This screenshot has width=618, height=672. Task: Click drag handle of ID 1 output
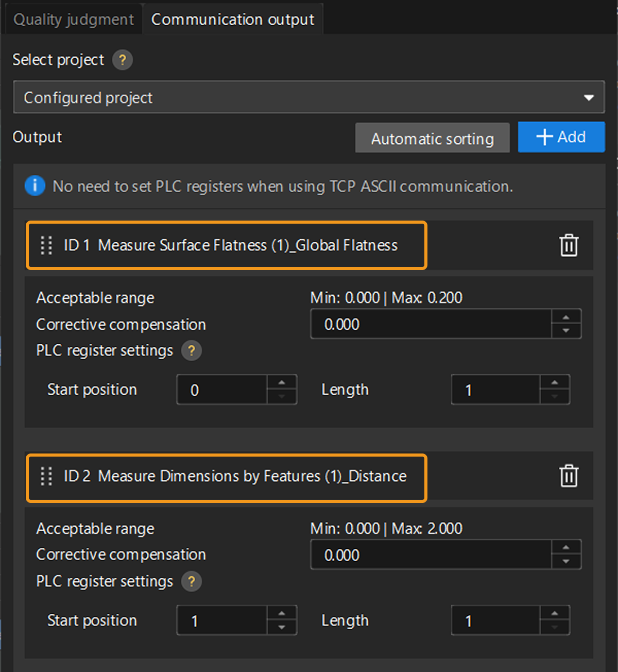pos(46,245)
